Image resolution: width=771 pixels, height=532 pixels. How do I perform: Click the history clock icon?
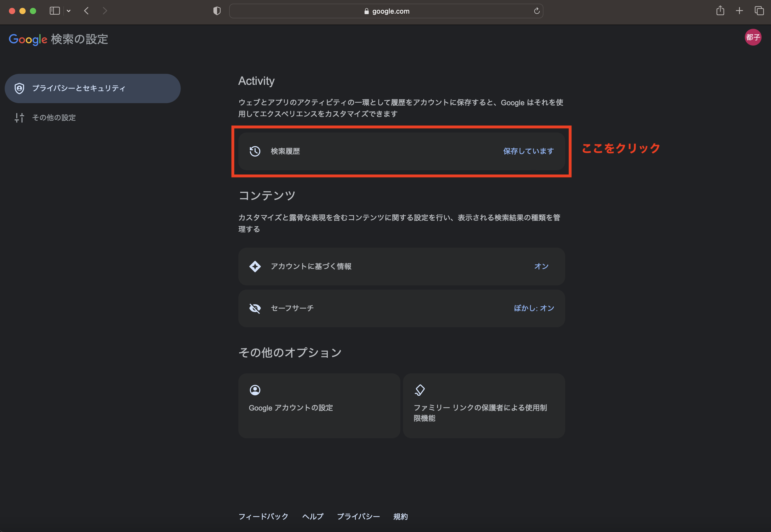click(255, 151)
